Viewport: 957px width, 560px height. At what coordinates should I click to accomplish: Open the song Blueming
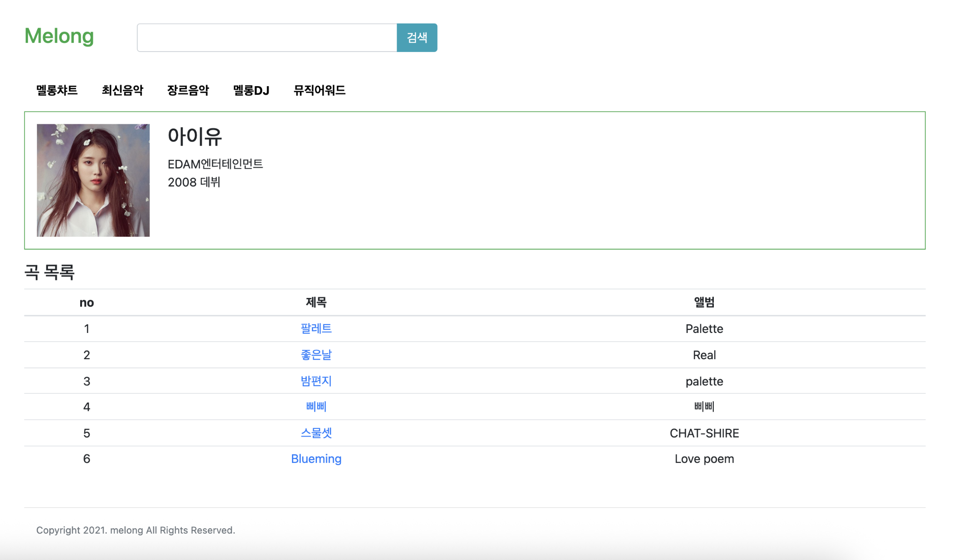click(316, 458)
